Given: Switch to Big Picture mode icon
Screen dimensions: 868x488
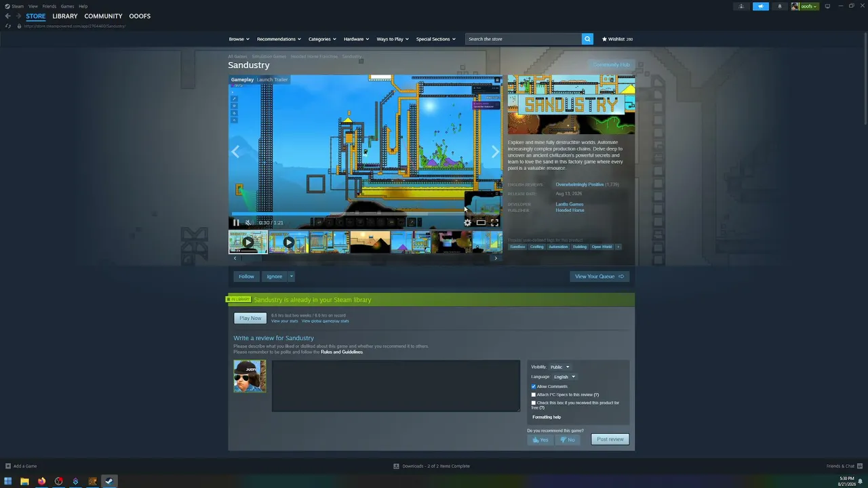Looking at the screenshot, I should [x=827, y=6].
